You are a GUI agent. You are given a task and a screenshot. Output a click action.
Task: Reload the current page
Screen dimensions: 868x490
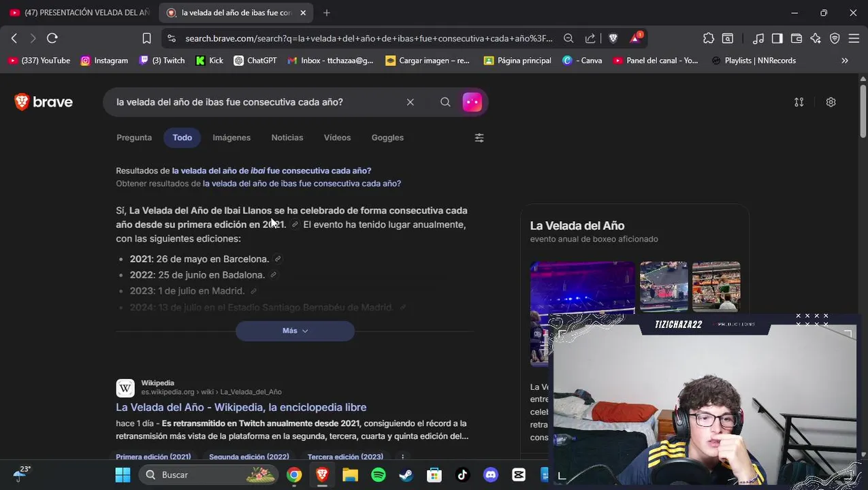[52, 38]
